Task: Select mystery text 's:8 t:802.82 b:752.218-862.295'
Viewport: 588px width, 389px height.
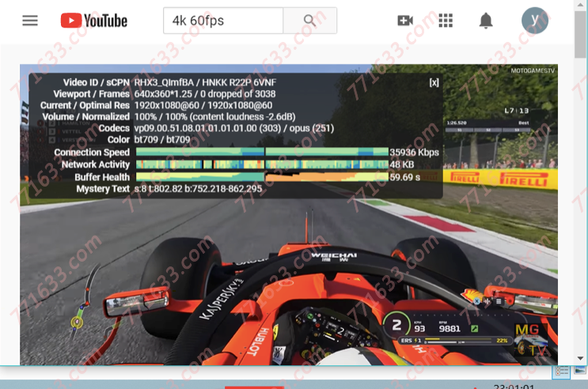Action: (198, 188)
